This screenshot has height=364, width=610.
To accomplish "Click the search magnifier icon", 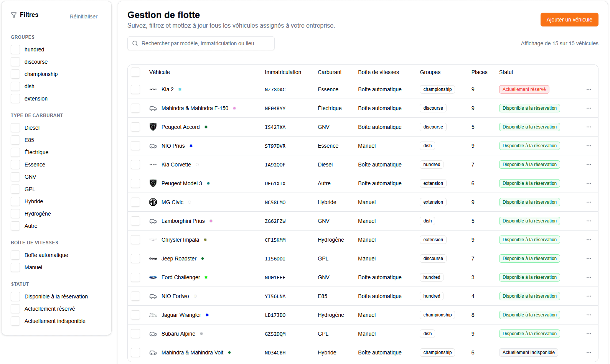I will pyautogui.click(x=135, y=43).
